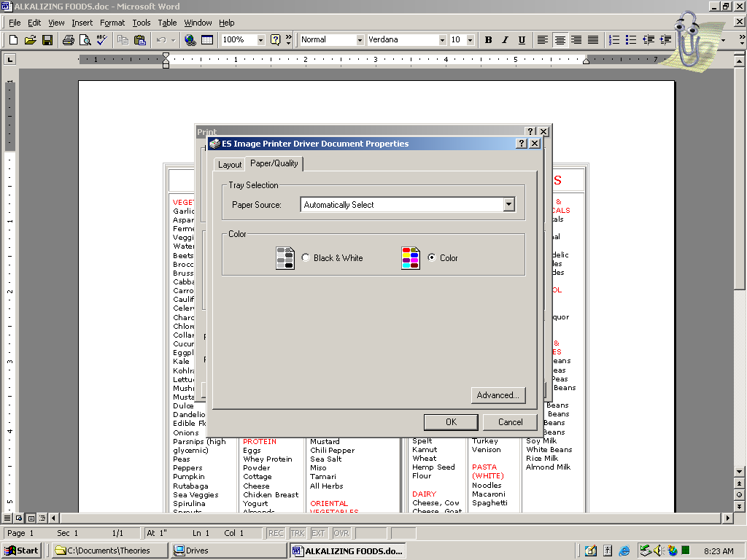Open the Edit menu
The width and height of the screenshot is (747, 560).
pyautogui.click(x=34, y=23)
